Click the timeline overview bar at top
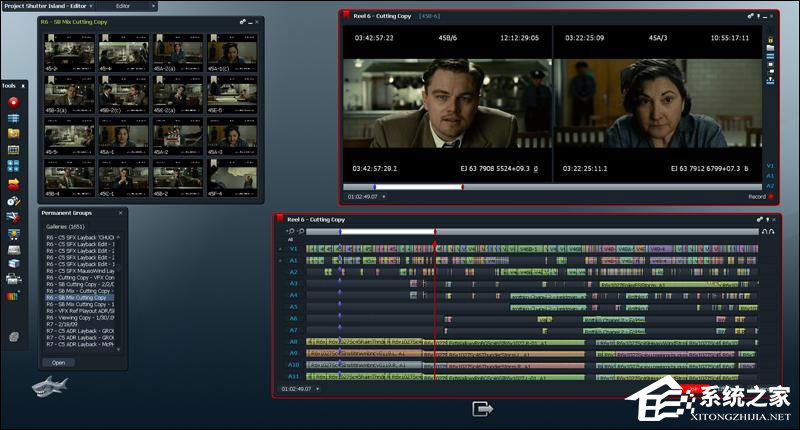Screen dimensions: 800x430 532,232
